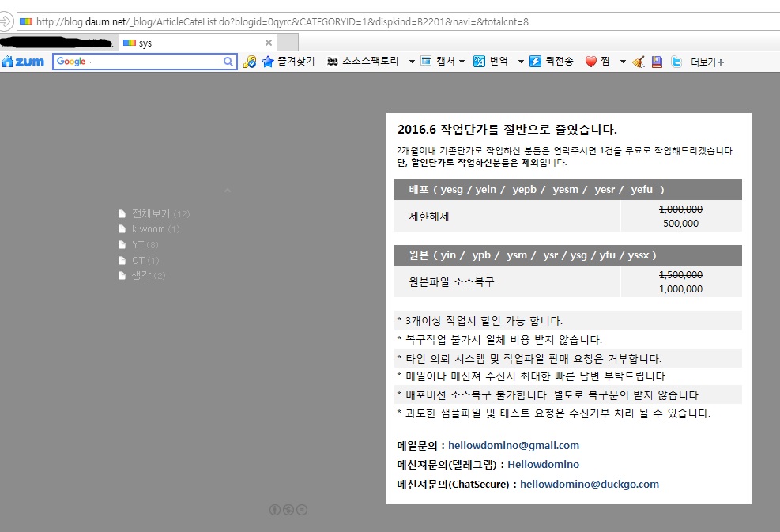Image resolution: width=780 pixels, height=532 pixels.
Task: Close the sys tab
Action: click(269, 43)
